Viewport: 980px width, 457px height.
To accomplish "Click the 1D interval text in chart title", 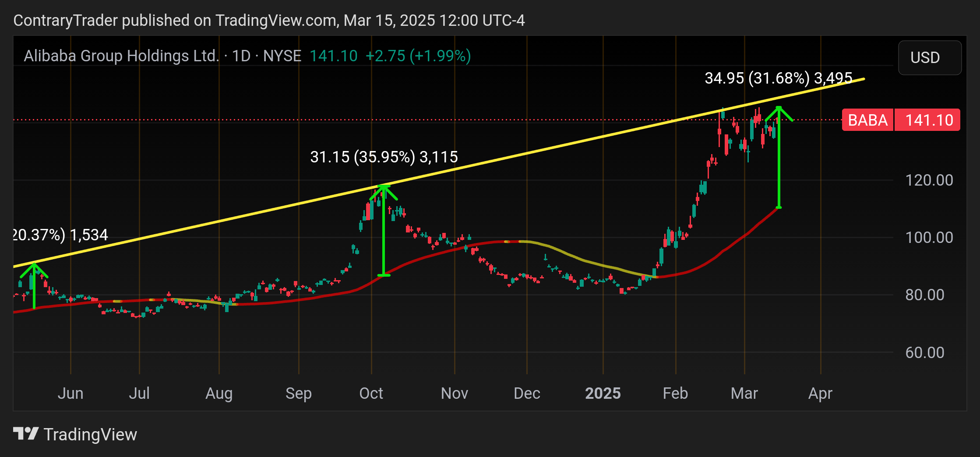I will (241, 56).
